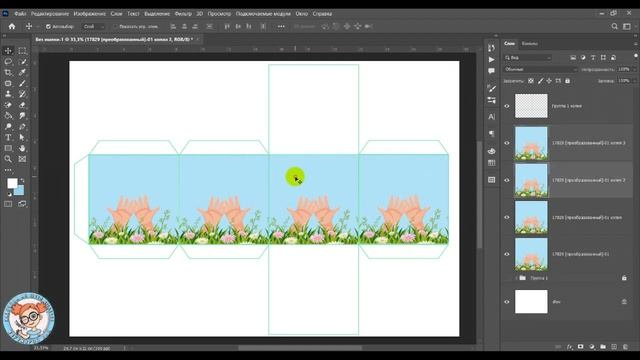The width and height of the screenshot is (640, 360).
Task: Select the Horizontal Type tool
Action: [8, 137]
